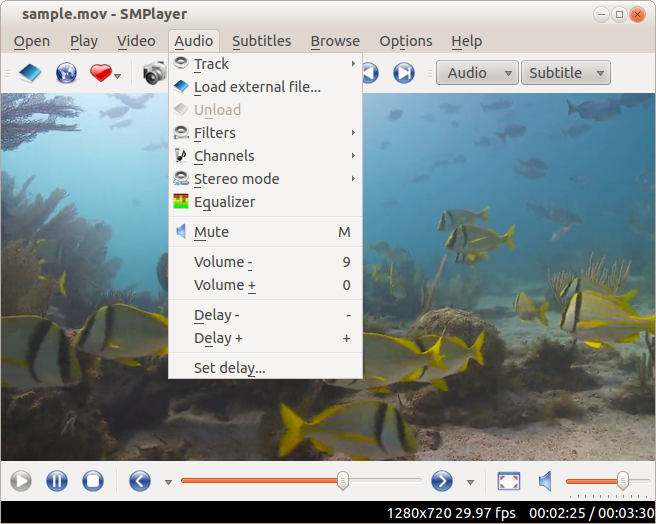Click the next track button in top toolbar
The width and height of the screenshot is (656, 524).
click(403, 73)
